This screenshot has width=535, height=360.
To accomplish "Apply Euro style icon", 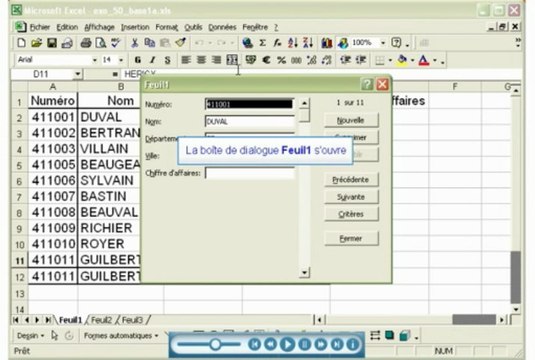I will click(266, 60).
